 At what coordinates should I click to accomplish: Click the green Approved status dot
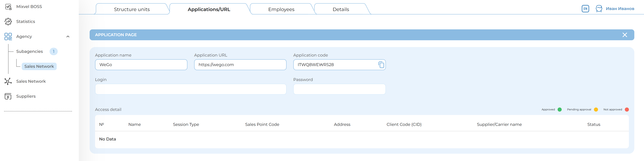point(559,110)
